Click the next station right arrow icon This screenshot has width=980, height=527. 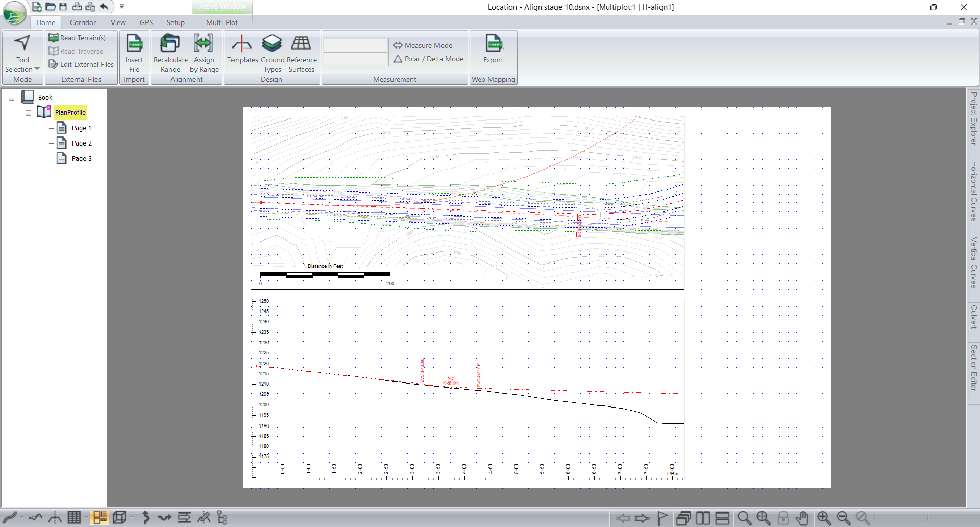pyautogui.click(x=642, y=519)
